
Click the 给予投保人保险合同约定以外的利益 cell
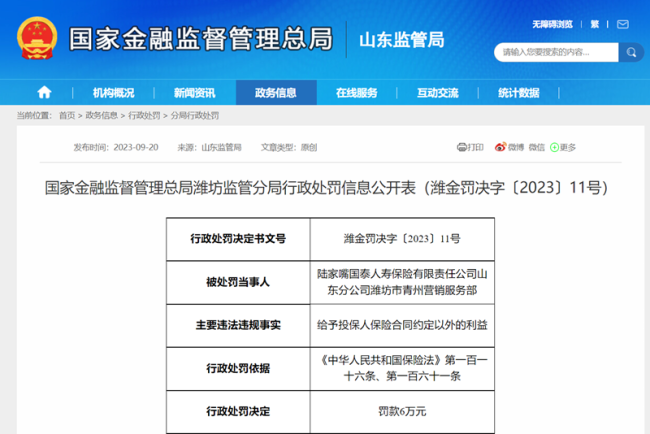[x=402, y=325]
